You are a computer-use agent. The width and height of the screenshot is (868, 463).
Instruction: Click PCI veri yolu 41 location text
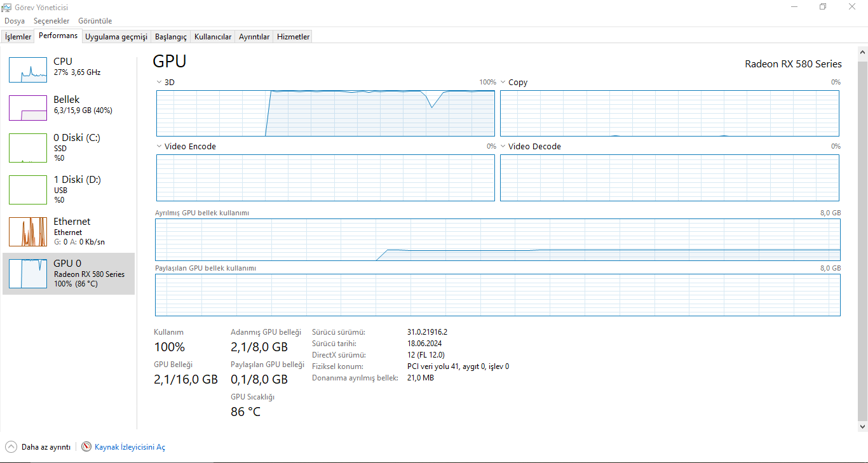pos(458,366)
